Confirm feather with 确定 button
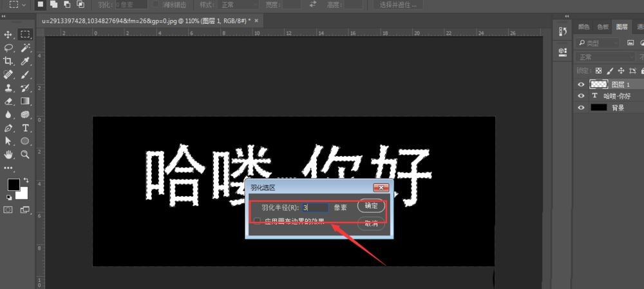 point(372,206)
